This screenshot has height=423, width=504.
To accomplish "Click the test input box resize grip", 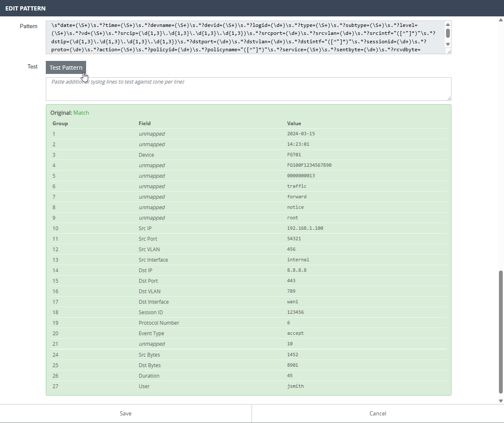I will tap(449, 98).
